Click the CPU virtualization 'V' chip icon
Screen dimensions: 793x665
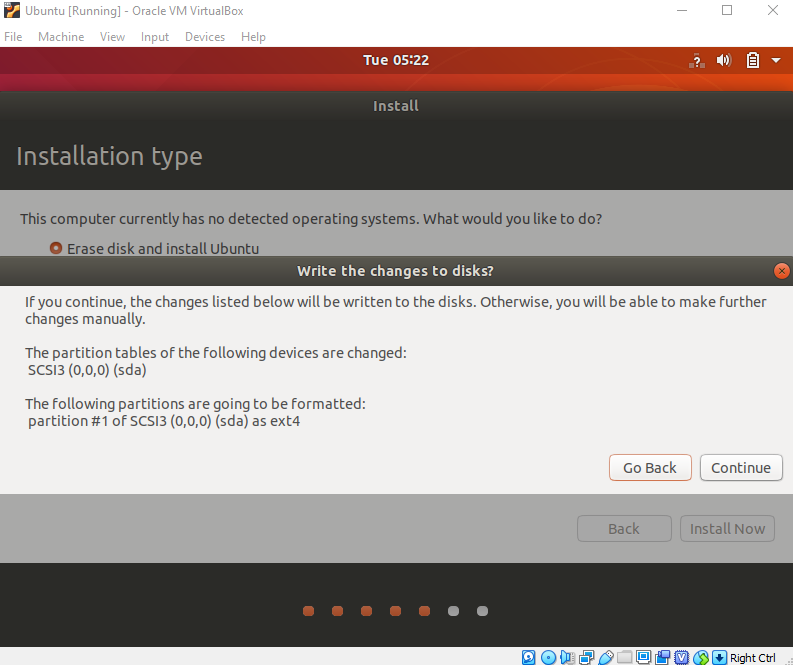[682, 657]
